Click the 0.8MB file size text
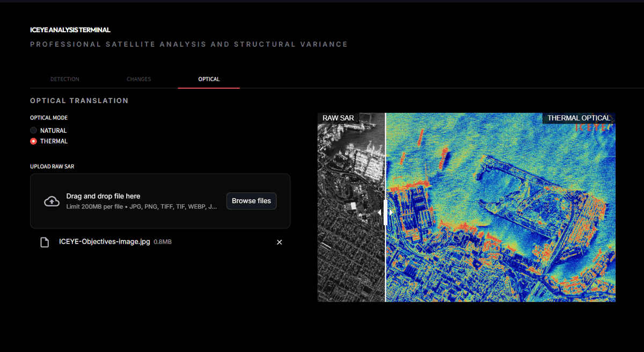The image size is (644, 352). 163,242
